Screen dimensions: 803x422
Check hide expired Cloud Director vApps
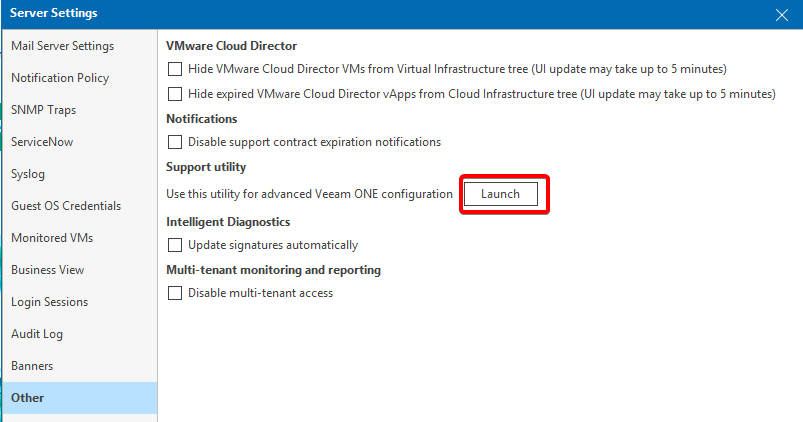176,94
